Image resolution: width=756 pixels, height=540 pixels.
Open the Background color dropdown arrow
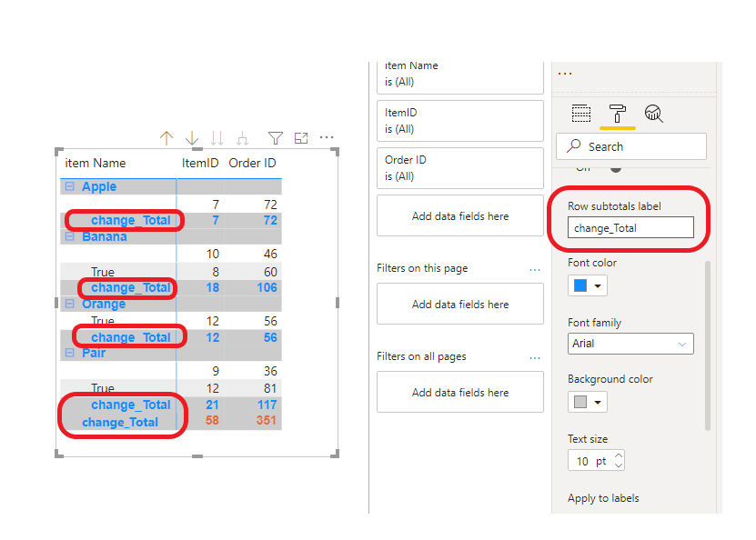tap(598, 402)
